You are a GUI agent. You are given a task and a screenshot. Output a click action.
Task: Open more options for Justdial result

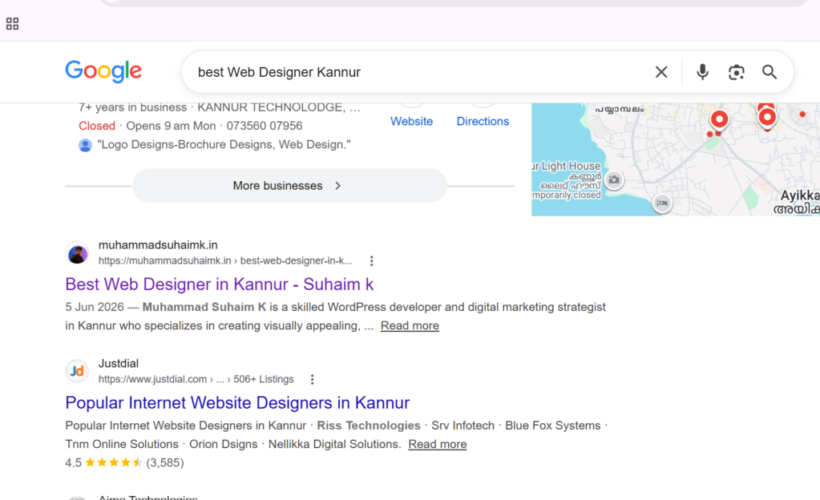312,379
